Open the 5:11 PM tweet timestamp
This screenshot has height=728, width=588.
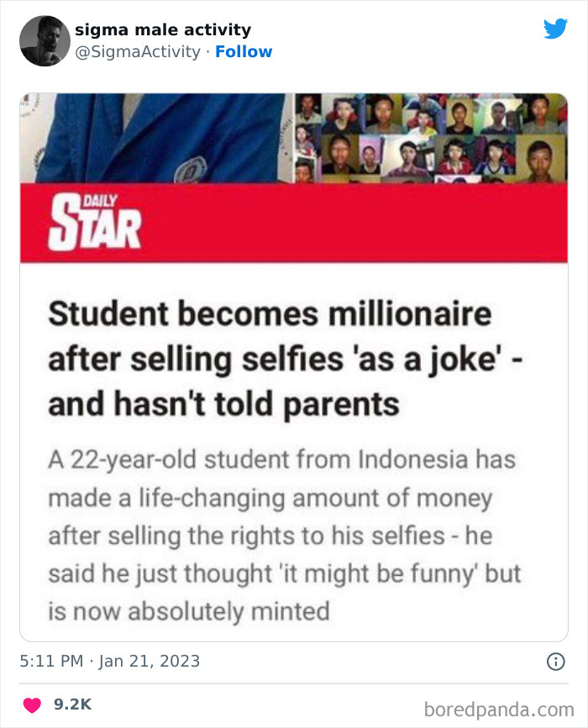click(50, 661)
